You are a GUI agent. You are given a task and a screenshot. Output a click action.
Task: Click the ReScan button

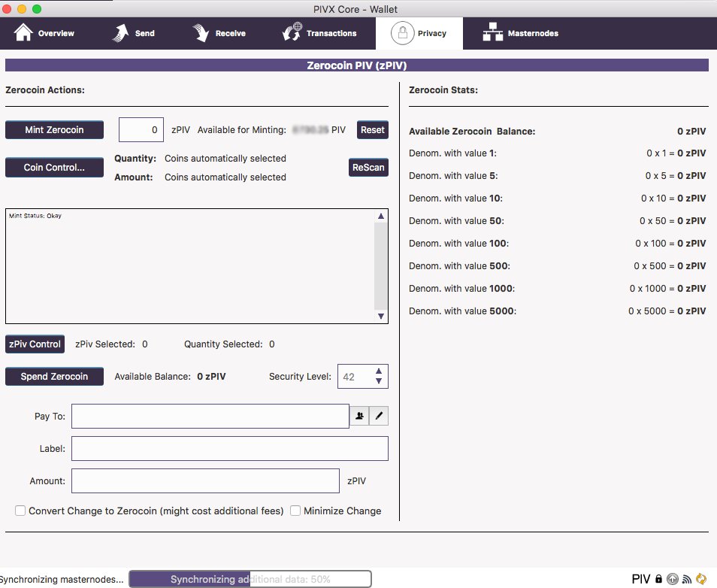pos(368,168)
